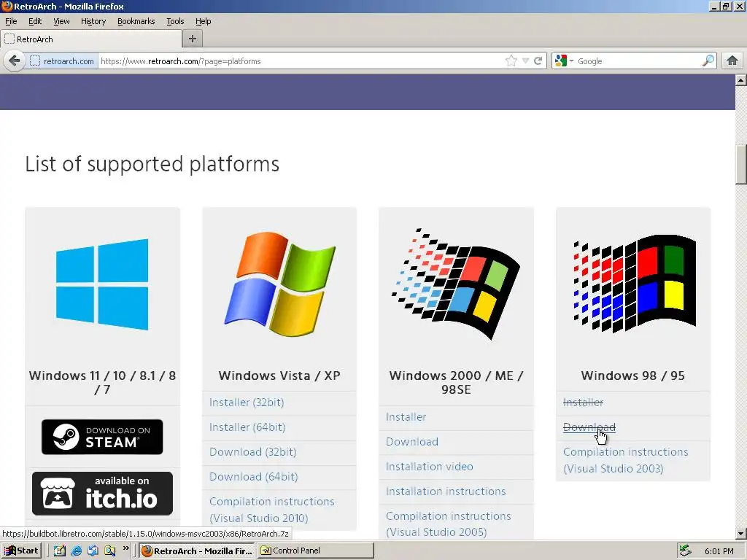Click the Windows 98 / 95 title text
Screen dimensions: 747x560
coord(632,376)
